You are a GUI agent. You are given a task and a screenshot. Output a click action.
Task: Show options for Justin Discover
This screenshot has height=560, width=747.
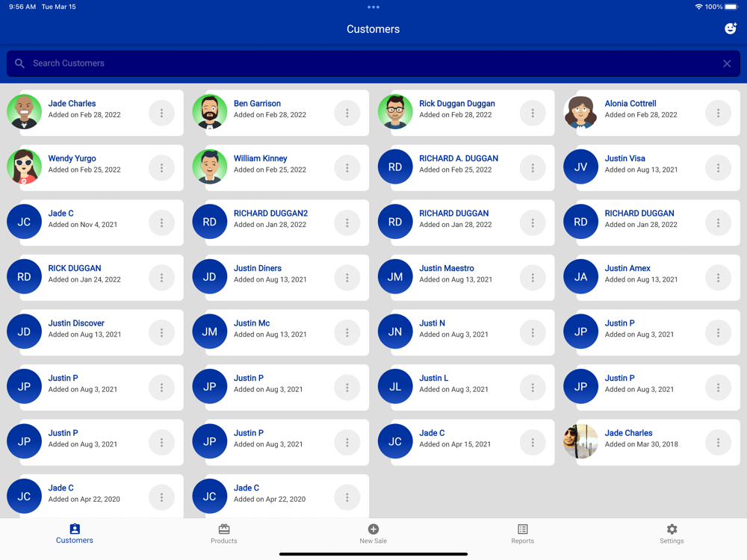pyautogui.click(x=161, y=333)
